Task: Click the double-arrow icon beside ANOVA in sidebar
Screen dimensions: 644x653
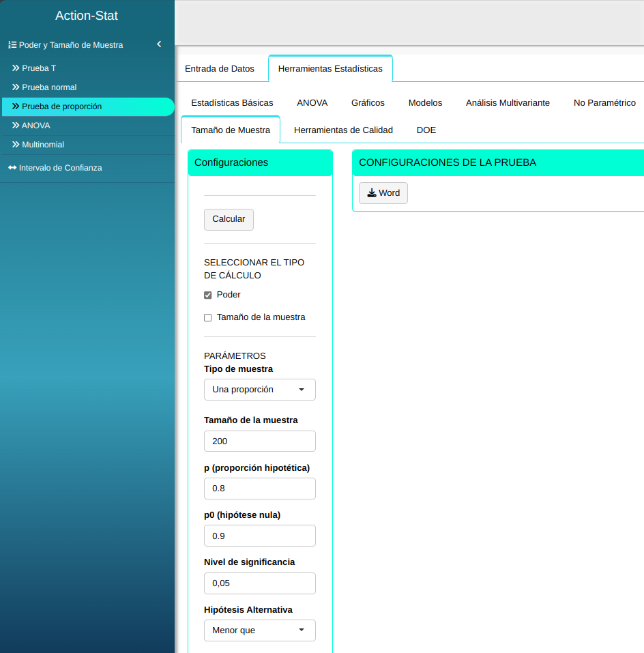Action: pyautogui.click(x=16, y=126)
